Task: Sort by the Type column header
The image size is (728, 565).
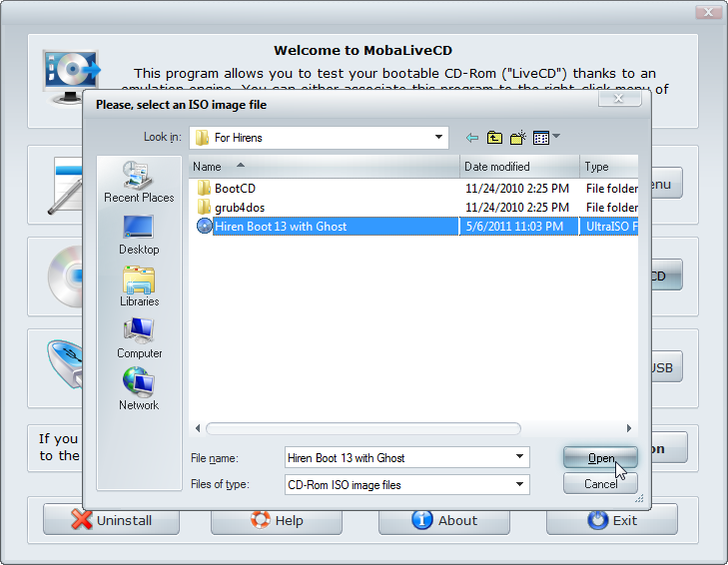Action: pos(609,166)
